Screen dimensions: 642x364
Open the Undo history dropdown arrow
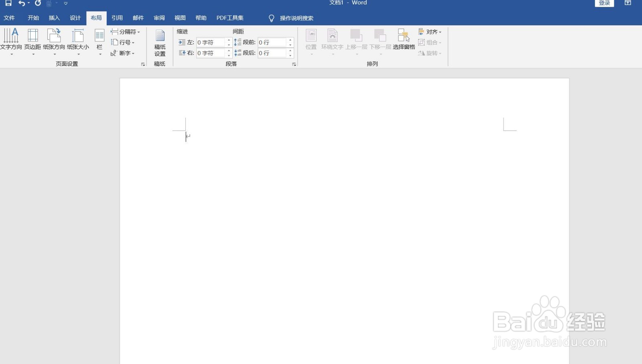[29, 3]
